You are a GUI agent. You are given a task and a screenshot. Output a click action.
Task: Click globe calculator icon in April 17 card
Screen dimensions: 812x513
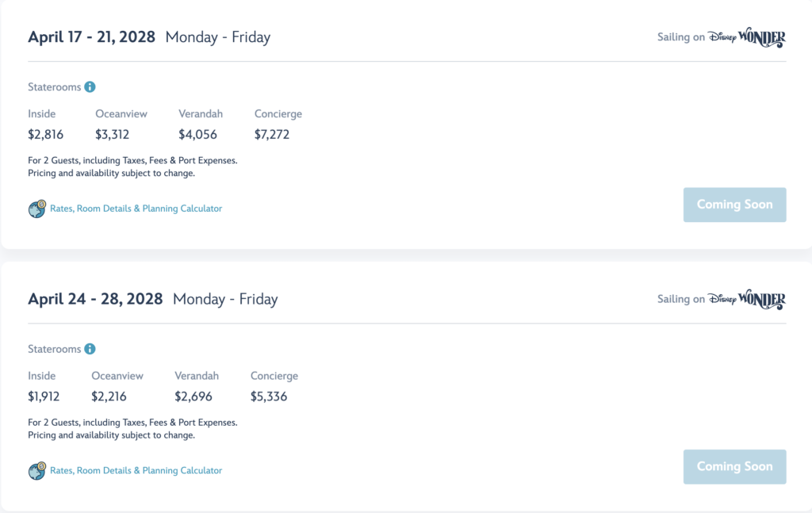[36, 209]
